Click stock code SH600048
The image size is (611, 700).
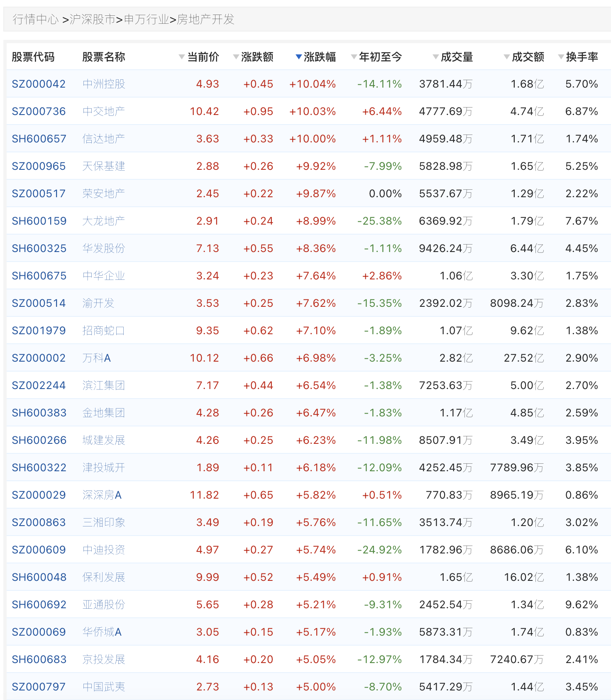39,577
